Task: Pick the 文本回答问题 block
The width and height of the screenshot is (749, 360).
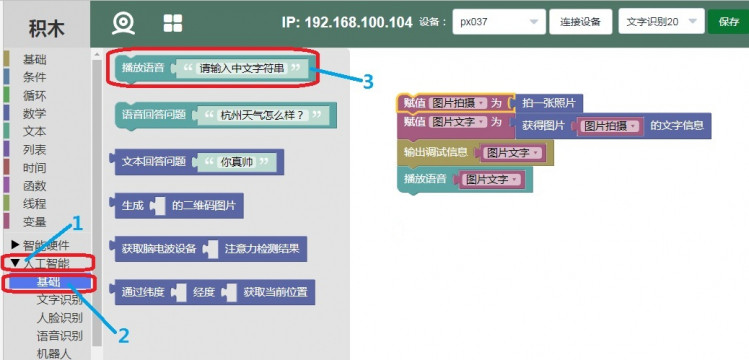Action: click(153, 162)
